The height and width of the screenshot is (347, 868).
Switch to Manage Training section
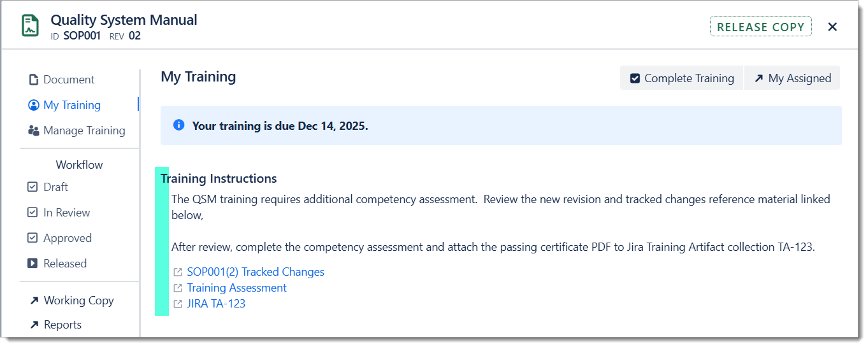click(x=76, y=131)
